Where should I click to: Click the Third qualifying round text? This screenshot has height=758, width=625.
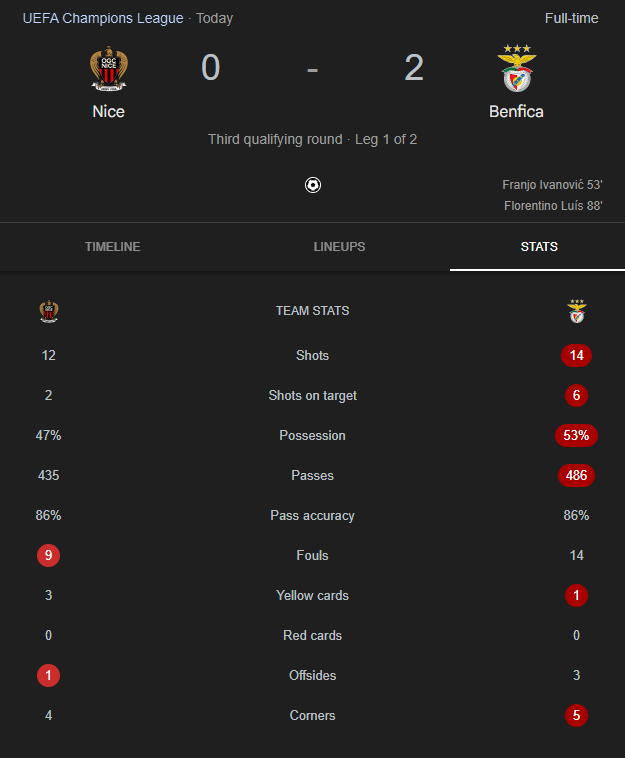tap(275, 139)
